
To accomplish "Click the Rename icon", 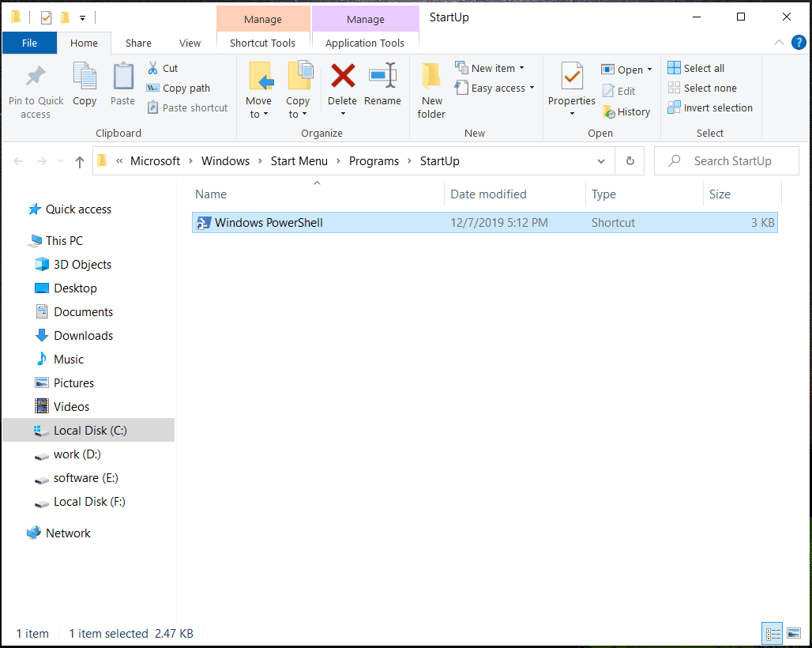I will (382, 76).
